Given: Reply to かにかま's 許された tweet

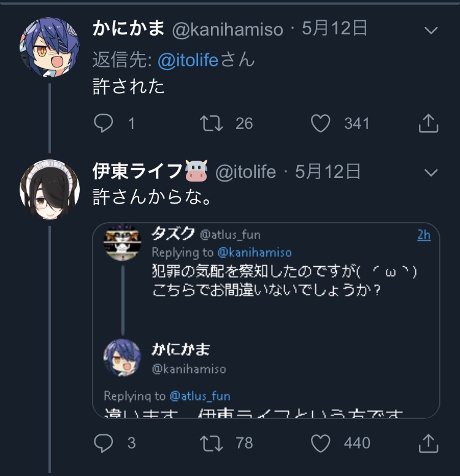Looking at the screenshot, I should [x=104, y=123].
